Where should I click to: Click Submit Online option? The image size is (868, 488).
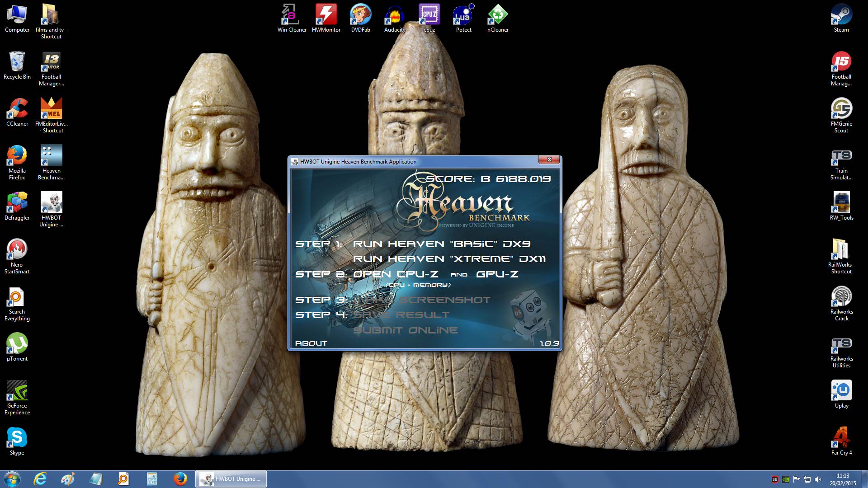pyautogui.click(x=406, y=330)
